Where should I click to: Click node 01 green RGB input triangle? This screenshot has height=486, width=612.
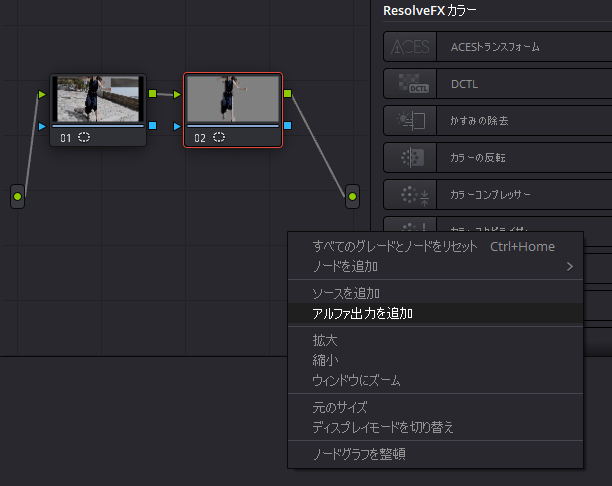coord(42,94)
